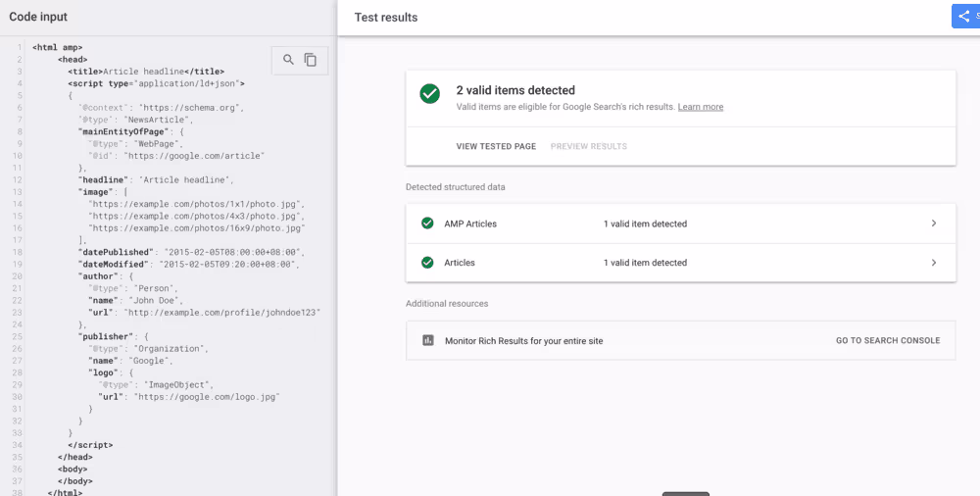Click the "datePublished" code line
The height and width of the screenshot is (496, 980).
click(191, 253)
